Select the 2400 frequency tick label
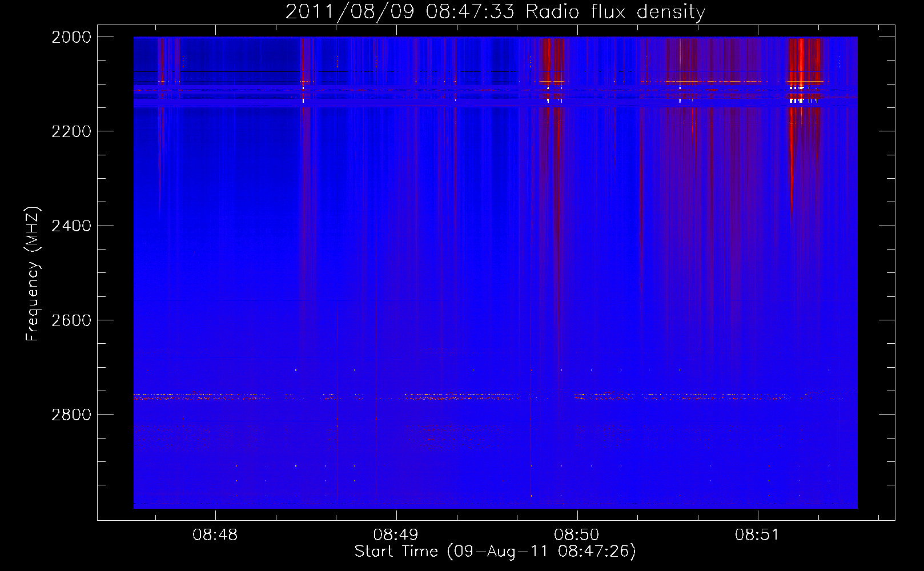Viewport: 924px width, 571px height. 71,226
